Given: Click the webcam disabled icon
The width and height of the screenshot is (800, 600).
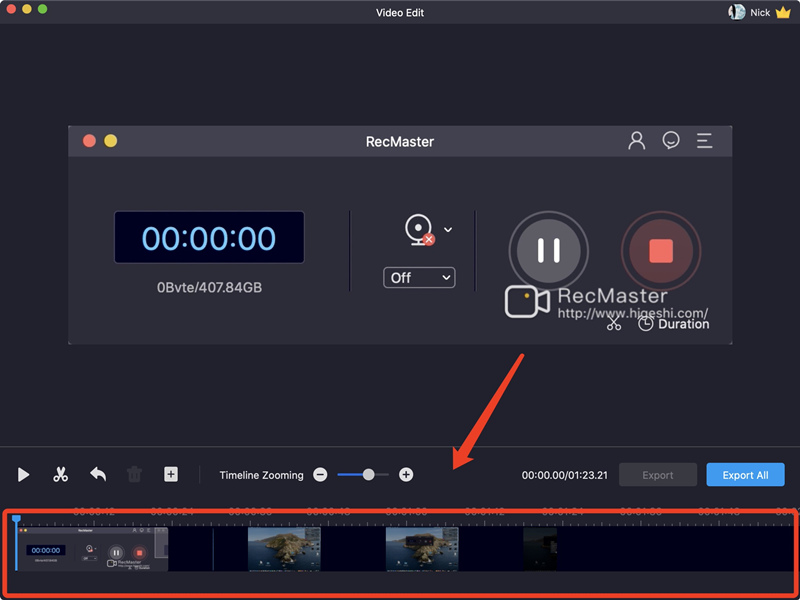Looking at the screenshot, I should 419,230.
